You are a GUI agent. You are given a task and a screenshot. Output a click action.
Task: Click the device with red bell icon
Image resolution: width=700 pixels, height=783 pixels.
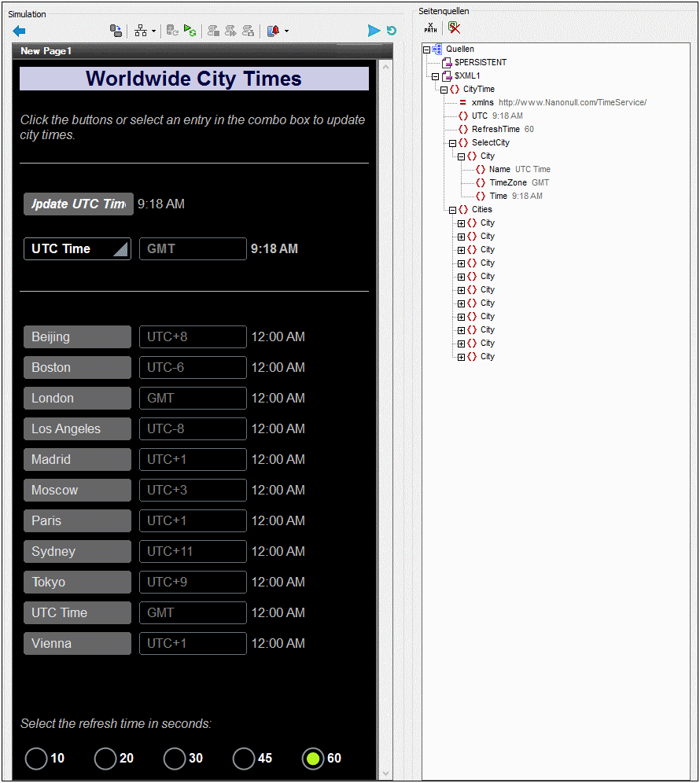coord(273,31)
